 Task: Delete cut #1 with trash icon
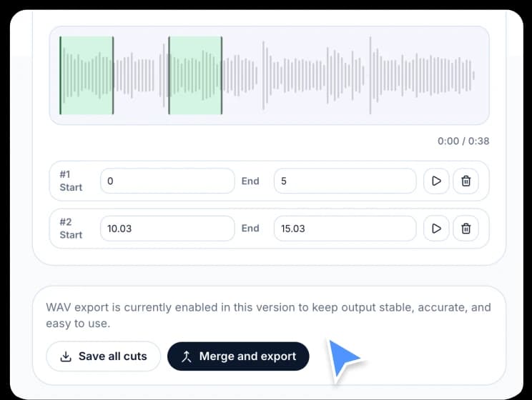click(x=466, y=181)
